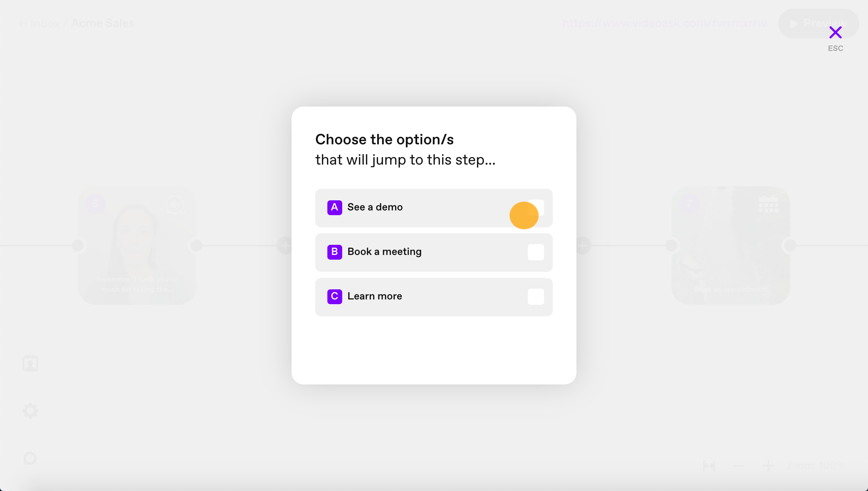Enable the Learn more checkbox
The image size is (868, 491).
pos(536,297)
